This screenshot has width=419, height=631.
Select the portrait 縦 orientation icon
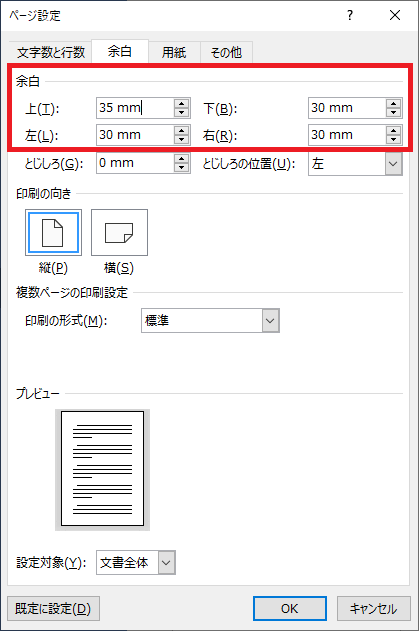click(53, 232)
